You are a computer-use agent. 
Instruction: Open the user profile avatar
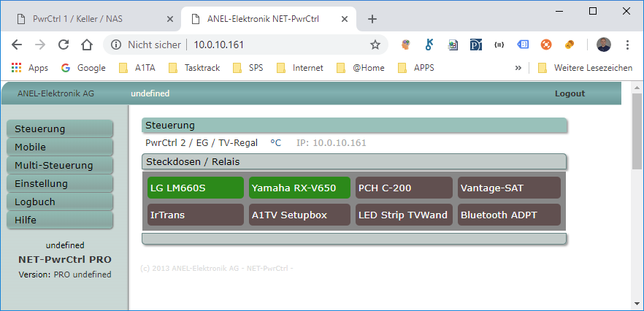click(604, 45)
